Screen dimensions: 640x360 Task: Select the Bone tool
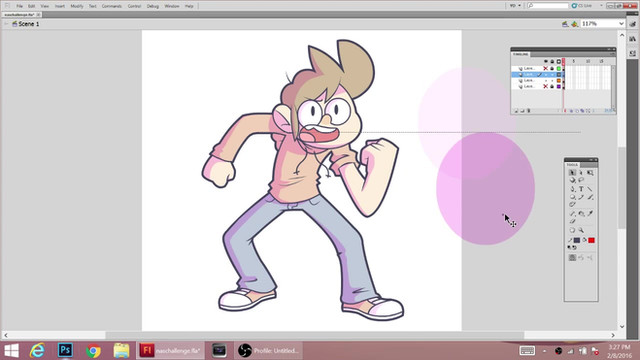[572, 213]
